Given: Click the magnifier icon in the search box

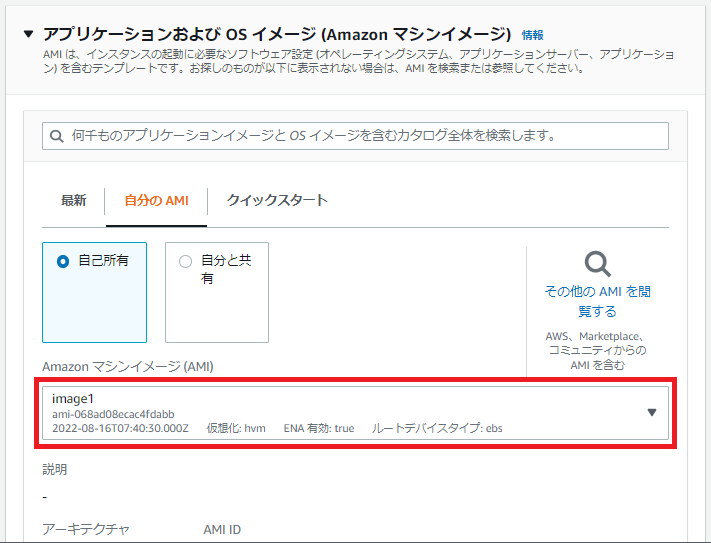Looking at the screenshot, I should pos(57,136).
